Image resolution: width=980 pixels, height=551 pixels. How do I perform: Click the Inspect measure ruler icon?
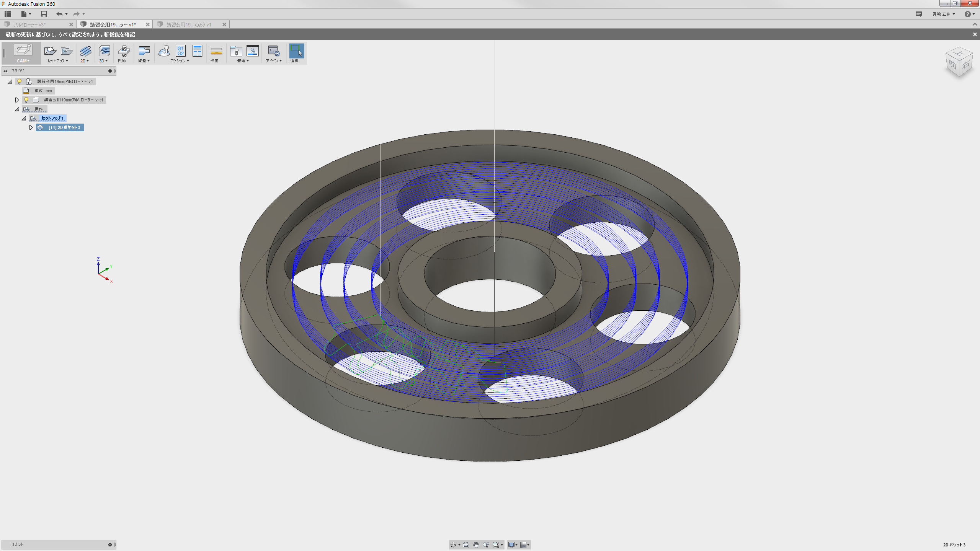click(x=216, y=52)
